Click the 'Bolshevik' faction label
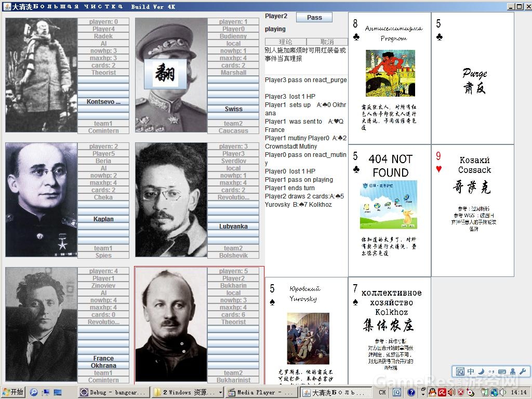 [x=233, y=255]
